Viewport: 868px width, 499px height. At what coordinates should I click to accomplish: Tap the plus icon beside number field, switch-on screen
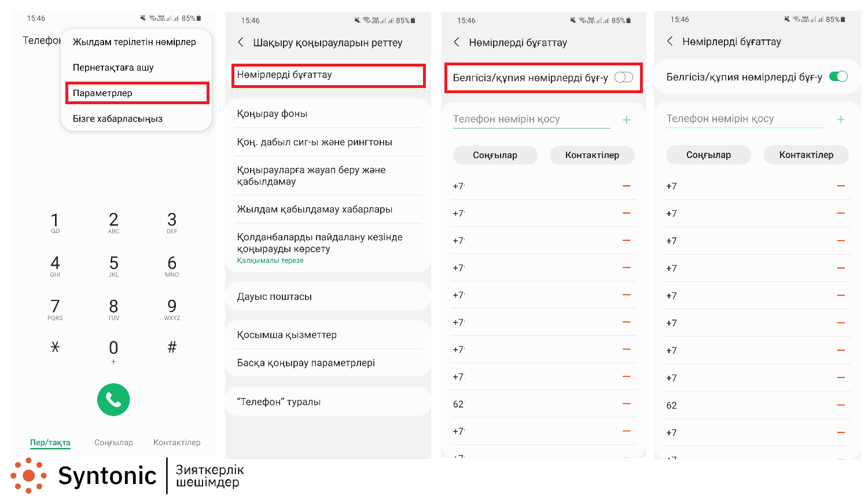point(841,119)
